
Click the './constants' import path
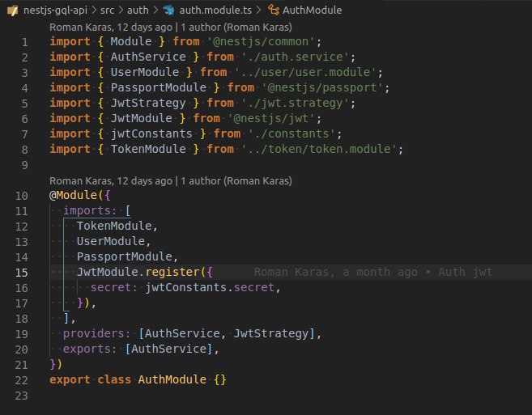coord(292,134)
